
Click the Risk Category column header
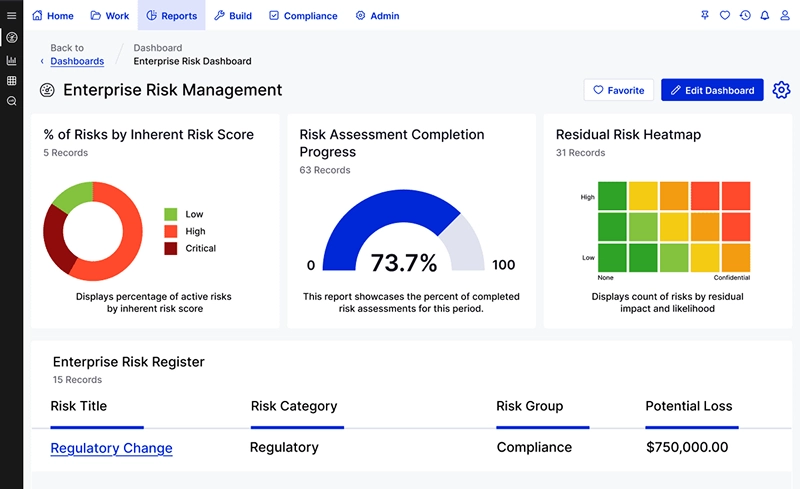pos(294,406)
